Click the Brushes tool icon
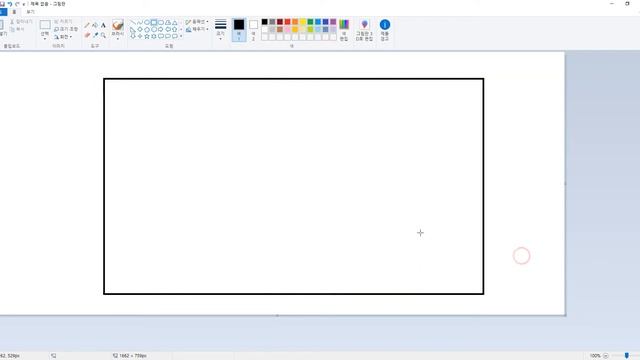 pos(118,25)
